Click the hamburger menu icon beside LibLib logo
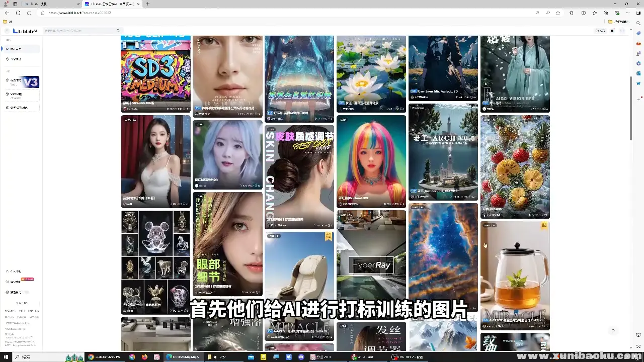 (7, 31)
